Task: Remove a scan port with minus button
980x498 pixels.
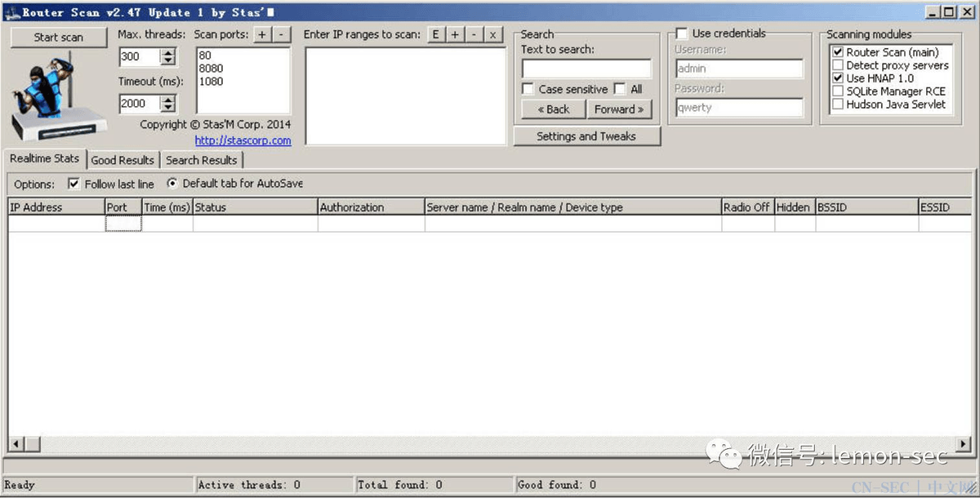Action: click(x=281, y=34)
